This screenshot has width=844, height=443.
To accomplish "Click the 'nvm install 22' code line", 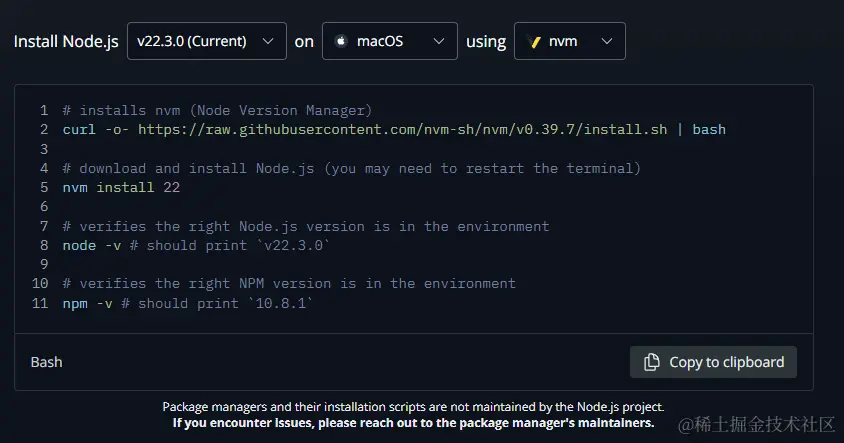I will click(121, 187).
